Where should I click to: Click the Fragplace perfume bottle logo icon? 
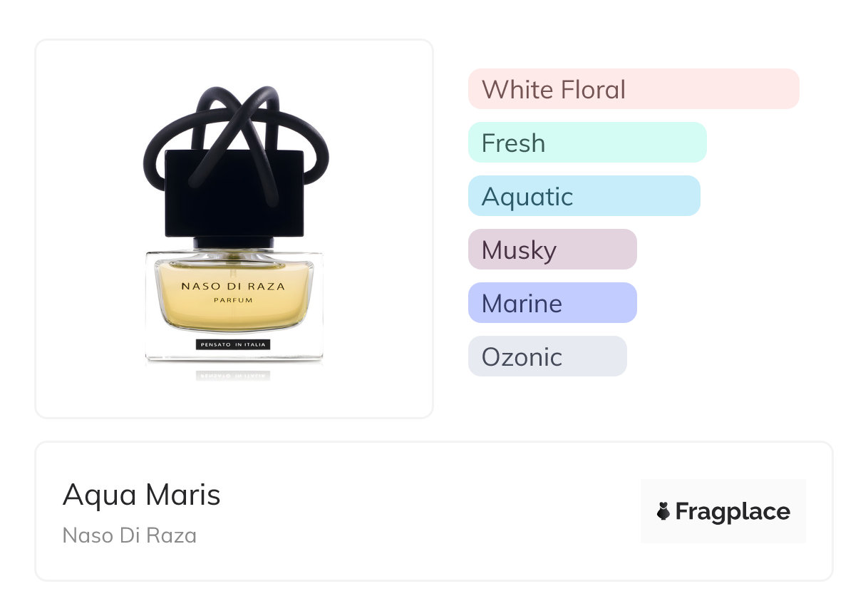(663, 511)
